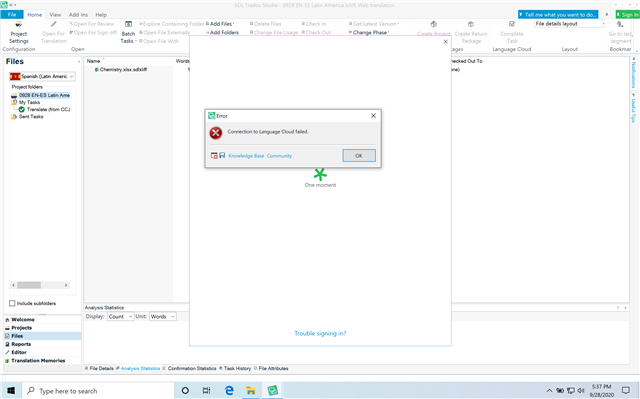Switch to the Editor view

click(42, 352)
